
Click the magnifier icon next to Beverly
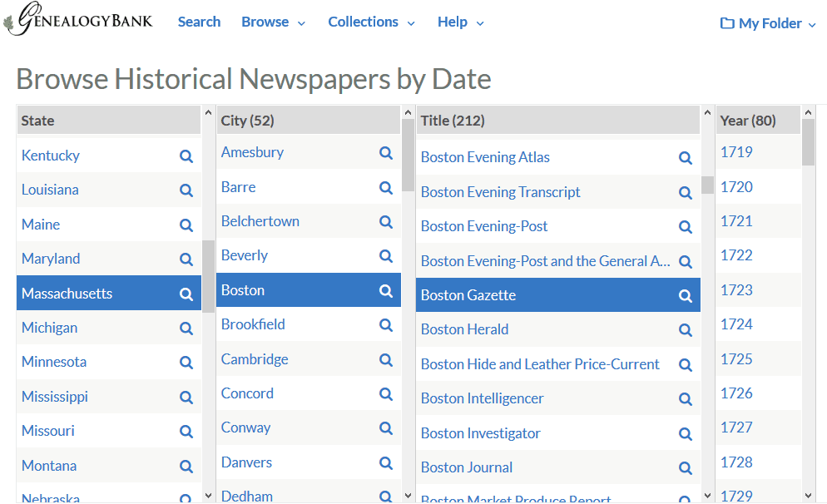click(385, 256)
